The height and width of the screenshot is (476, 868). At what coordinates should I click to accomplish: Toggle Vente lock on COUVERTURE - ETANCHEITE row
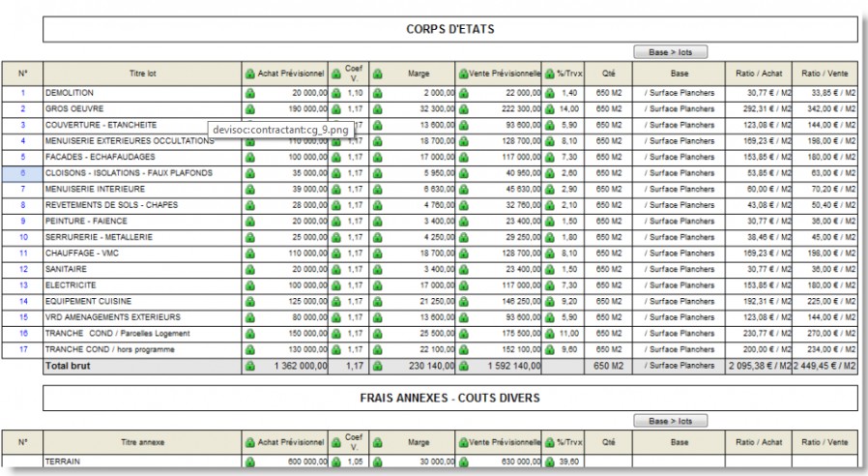coord(463,126)
